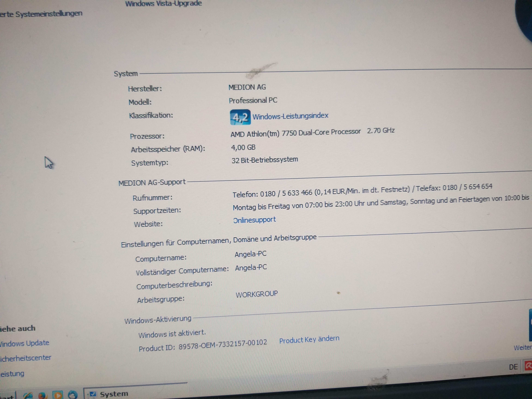Click the Prozessor label
The height and width of the screenshot is (399, 532).
pyautogui.click(x=147, y=136)
